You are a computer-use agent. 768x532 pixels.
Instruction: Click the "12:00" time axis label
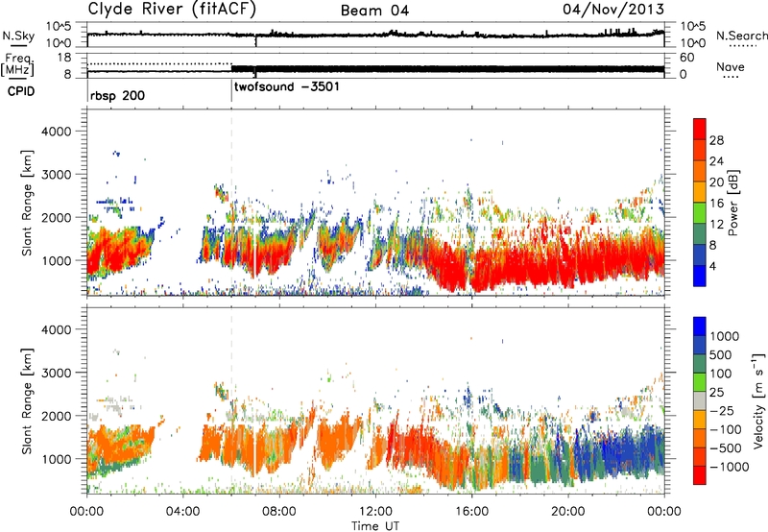[x=375, y=512]
